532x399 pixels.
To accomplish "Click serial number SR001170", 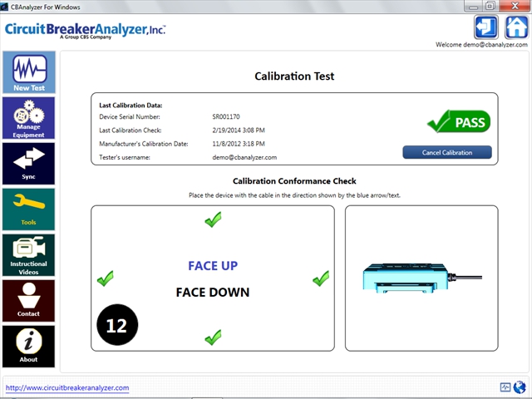I will click(x=226, y=116).
